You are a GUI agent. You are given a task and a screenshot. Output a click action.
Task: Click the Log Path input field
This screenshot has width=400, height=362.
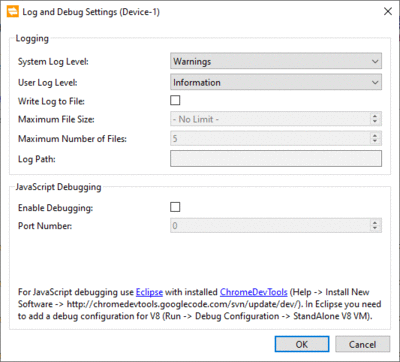276,158
